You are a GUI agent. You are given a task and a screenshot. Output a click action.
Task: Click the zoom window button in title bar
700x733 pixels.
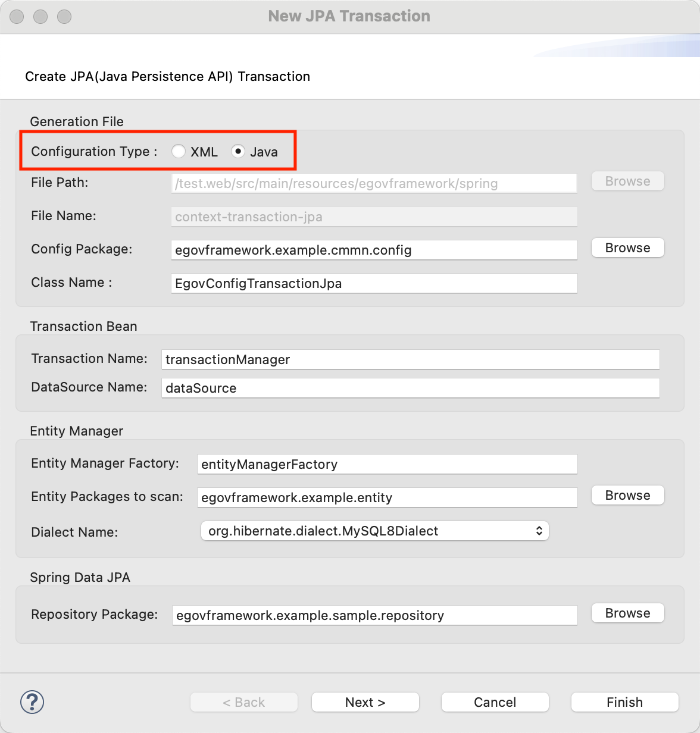click(x=64, y=17)
